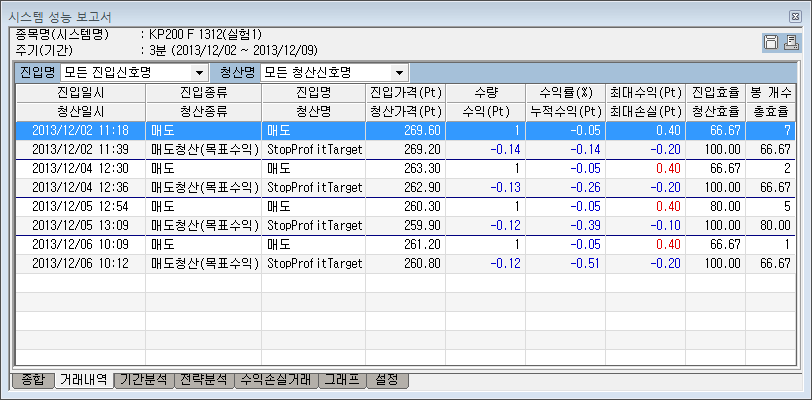Go to the 전략분석 strategy analysis tab

coord(204,380)
